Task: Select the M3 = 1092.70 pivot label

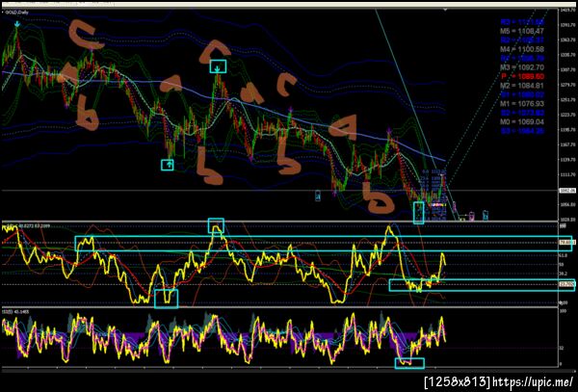Action: point(521,67)
